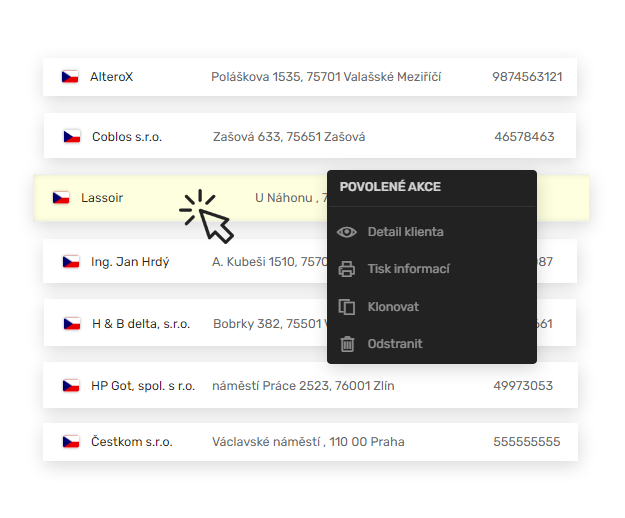Click the Ing. Jan Hrdý client name
The image size is (625, 518).
(x=130, y=262)
